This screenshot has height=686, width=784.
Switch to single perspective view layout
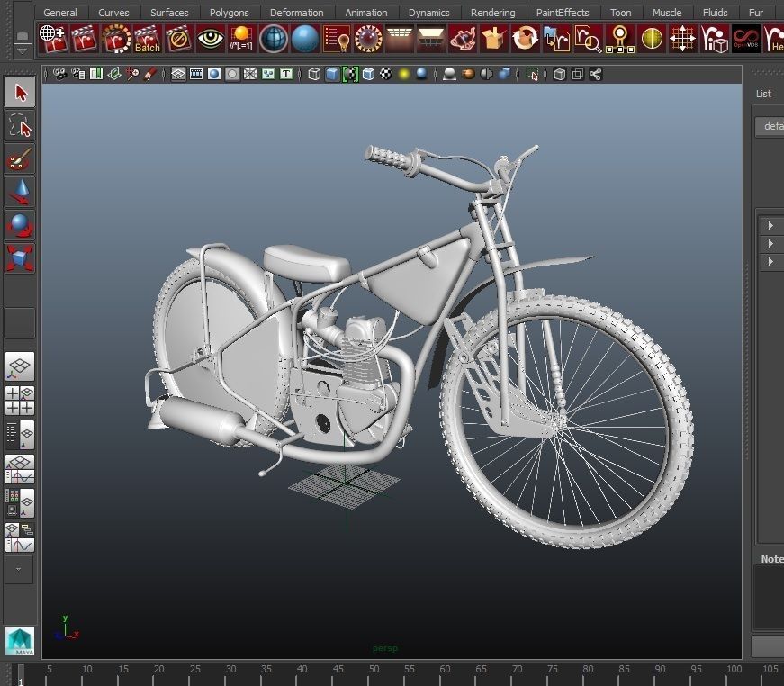[x=20, y=366]
